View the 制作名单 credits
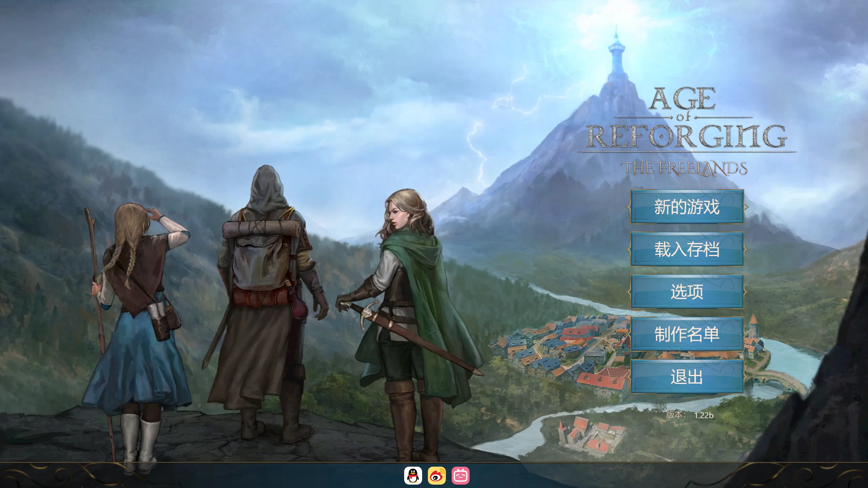 click(687, 334)
